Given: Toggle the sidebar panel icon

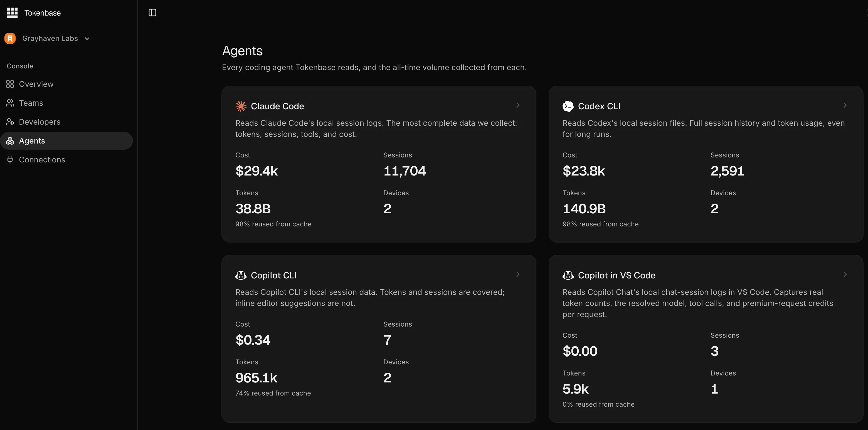Looking at the screenshot, I should coord(152,13).
